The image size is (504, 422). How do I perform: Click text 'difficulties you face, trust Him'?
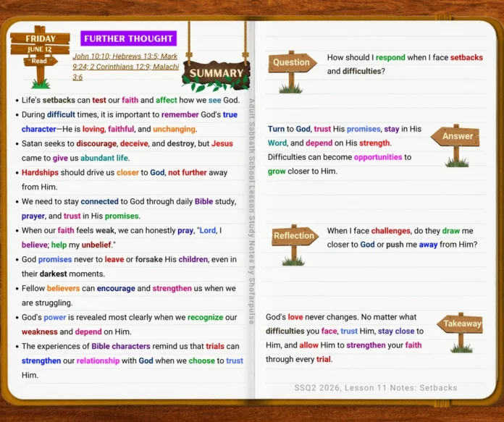click(x=321, y=331)
